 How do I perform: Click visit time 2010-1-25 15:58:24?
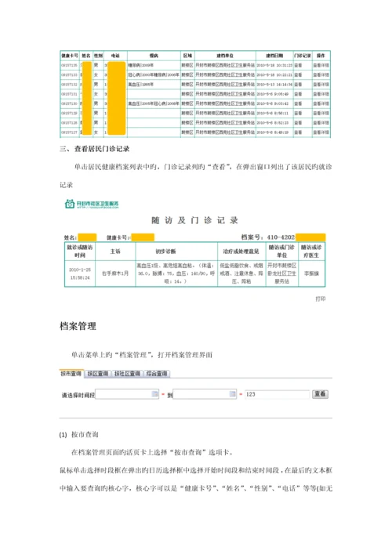(x=80, y=273)
